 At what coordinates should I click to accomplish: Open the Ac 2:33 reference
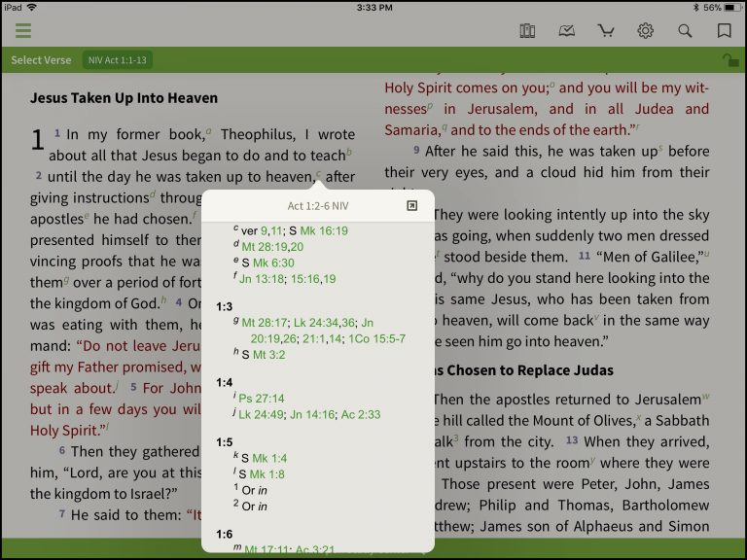pos(361,414)
